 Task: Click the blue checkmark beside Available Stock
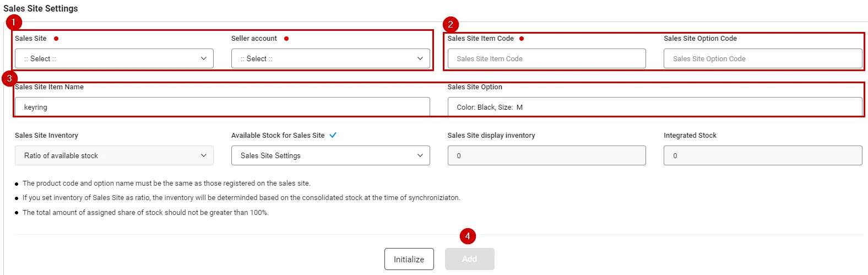click(333, 135)
